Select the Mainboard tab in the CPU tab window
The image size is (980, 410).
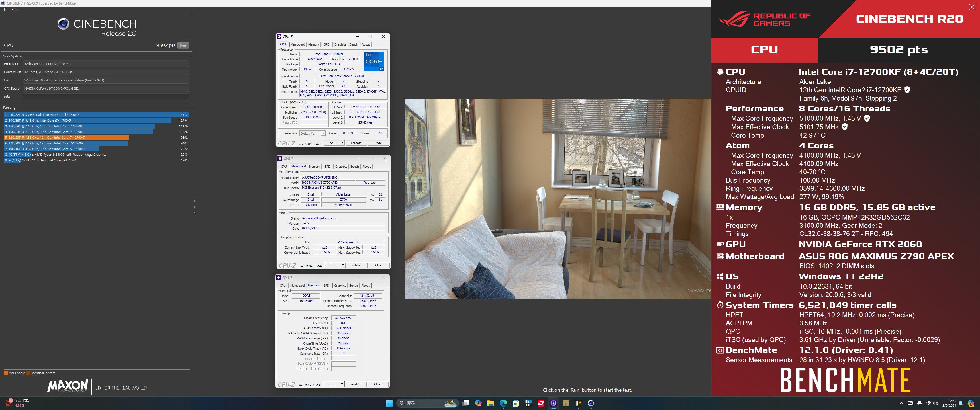[x=297, y=44]
